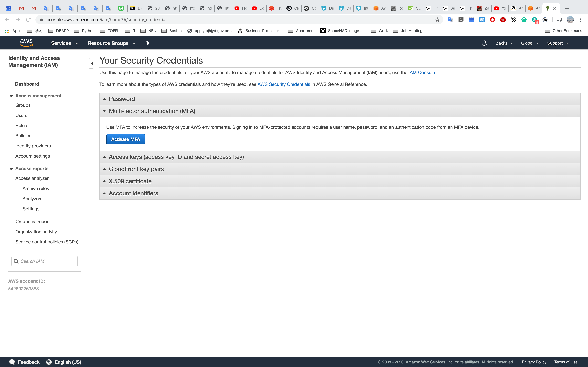The width and height of the screenshot is (588, 367).
Task: Click the pin shortcut icon in the AWS navbar
Action: click(x=148, y=43)
